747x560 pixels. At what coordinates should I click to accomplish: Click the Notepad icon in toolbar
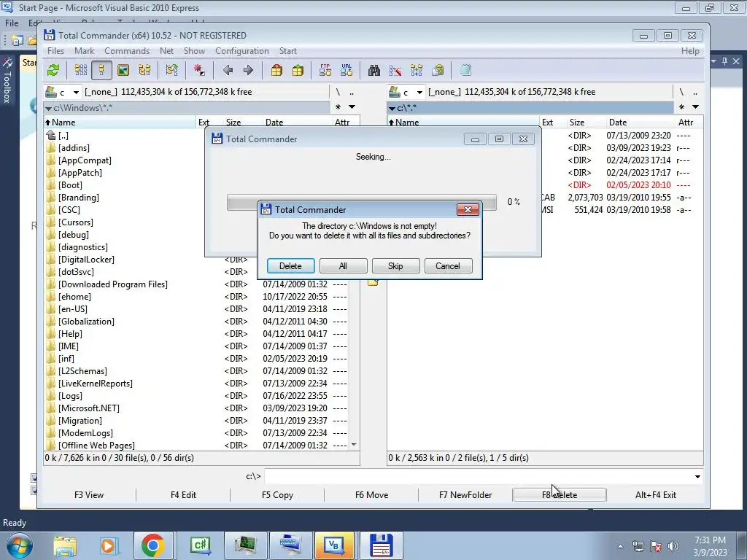465,71
